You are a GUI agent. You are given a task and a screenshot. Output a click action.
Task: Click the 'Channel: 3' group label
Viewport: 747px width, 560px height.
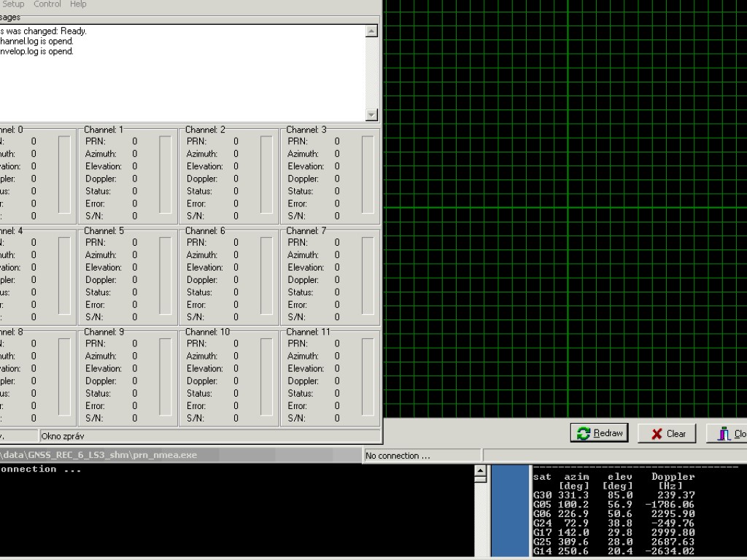tap(306, 130)
